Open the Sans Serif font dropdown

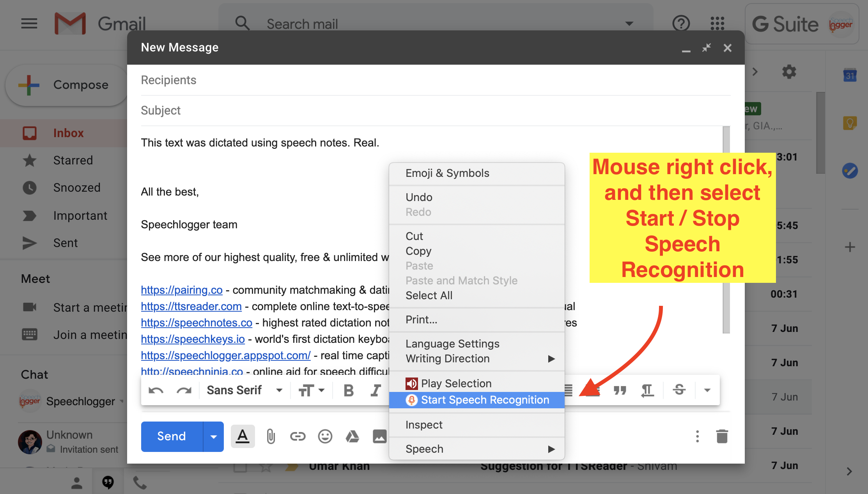click(244, 390)
